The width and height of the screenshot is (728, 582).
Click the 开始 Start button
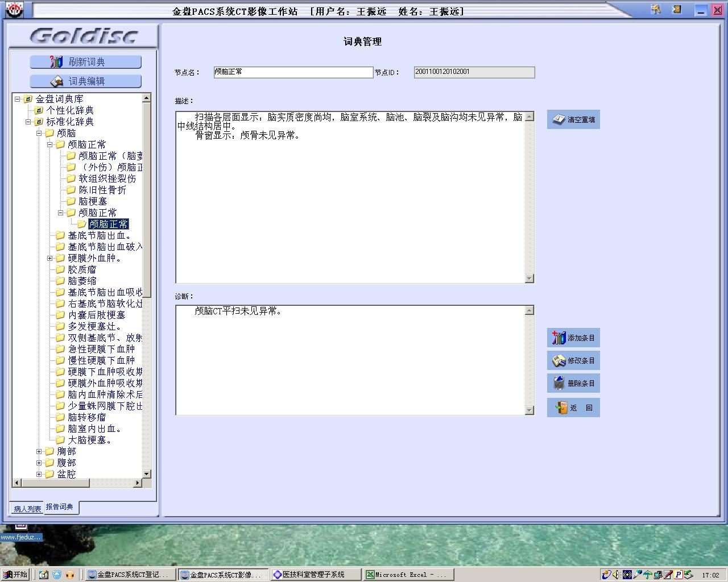click(15, 575)
